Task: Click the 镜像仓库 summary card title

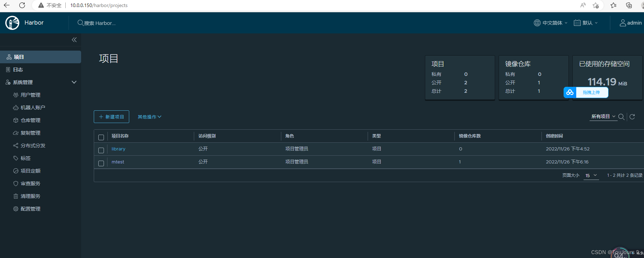Action: 518,64
